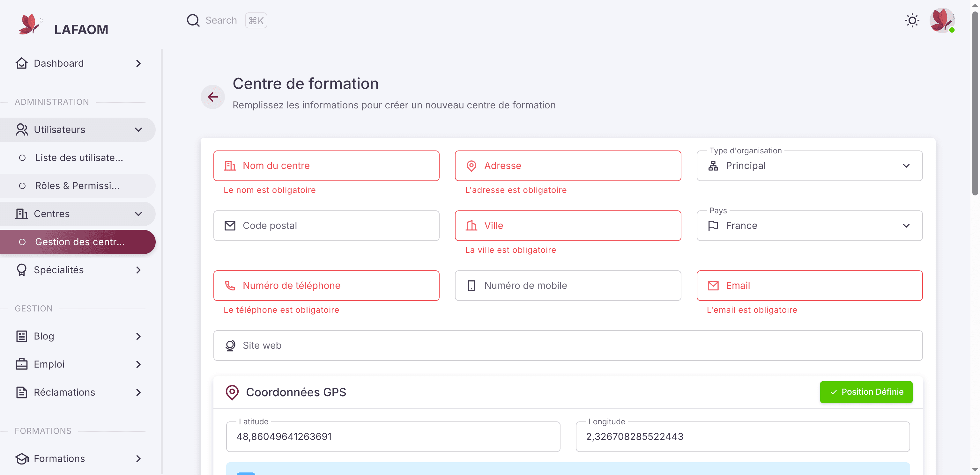980x475 pixels.
Task: Click into the Email field
Action: (809, 285)
